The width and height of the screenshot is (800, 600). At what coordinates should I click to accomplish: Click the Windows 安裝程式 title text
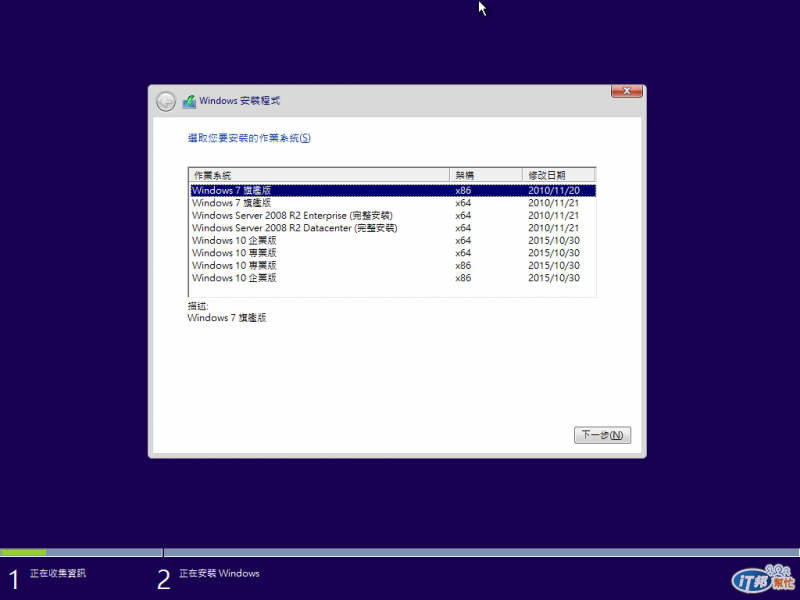tap(239, 101)
